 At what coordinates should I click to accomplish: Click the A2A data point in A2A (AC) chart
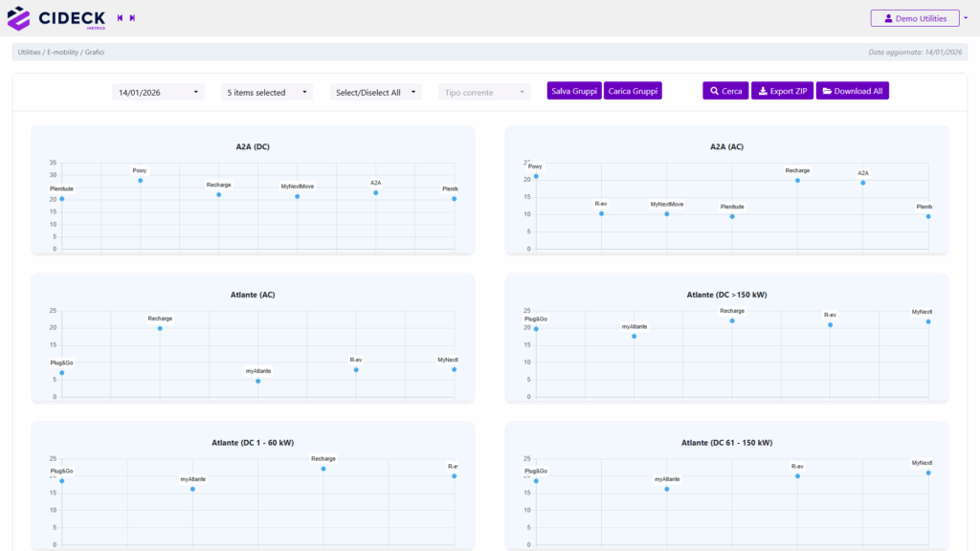pos(862,183)
